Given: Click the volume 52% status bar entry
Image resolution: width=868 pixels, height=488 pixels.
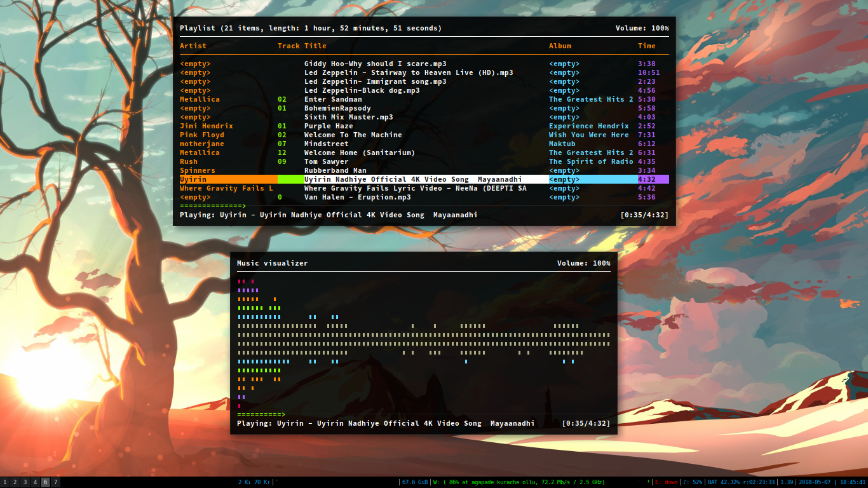Looking at the screenshot, I should 692,482.
